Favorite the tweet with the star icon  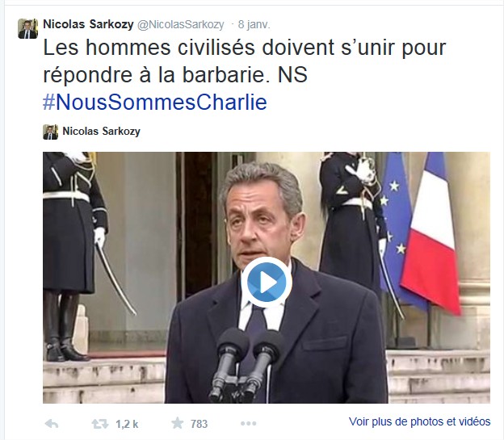tap(177, 423)
